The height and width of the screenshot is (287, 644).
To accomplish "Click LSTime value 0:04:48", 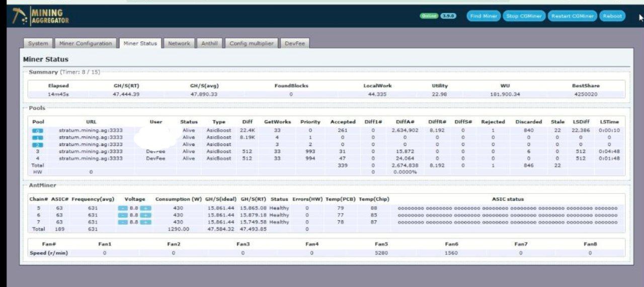I will pos(609,151).
